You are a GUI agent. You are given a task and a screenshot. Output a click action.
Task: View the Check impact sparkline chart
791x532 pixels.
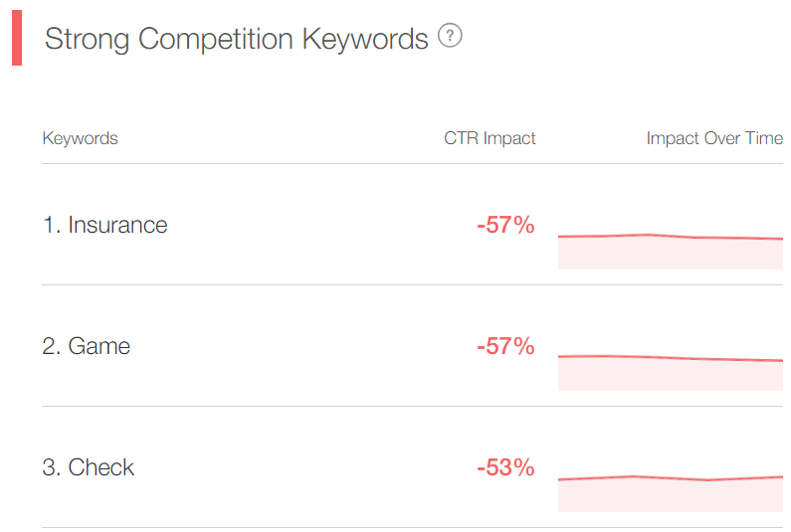coord(671,493)
